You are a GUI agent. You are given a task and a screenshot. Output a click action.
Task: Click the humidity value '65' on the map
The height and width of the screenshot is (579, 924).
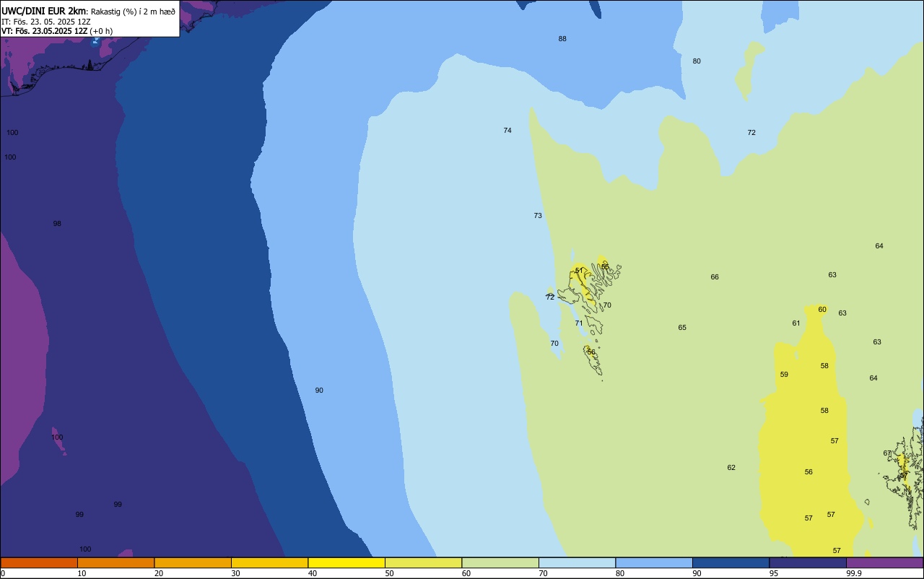coord(682,328)
